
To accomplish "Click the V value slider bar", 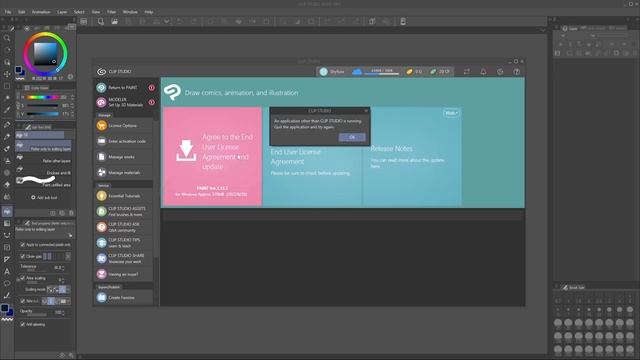I will (42, 114).
